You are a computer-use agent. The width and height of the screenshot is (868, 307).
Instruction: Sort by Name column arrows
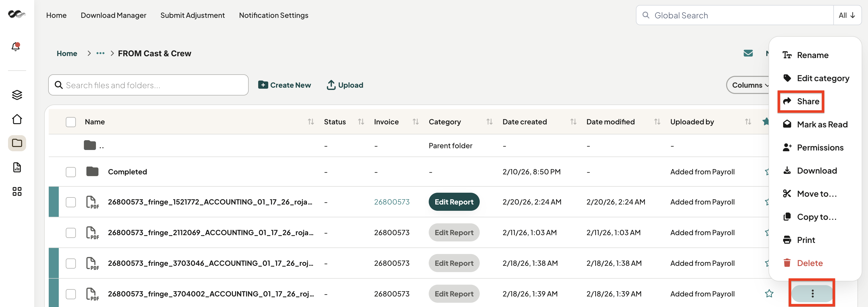click(311, 122)
